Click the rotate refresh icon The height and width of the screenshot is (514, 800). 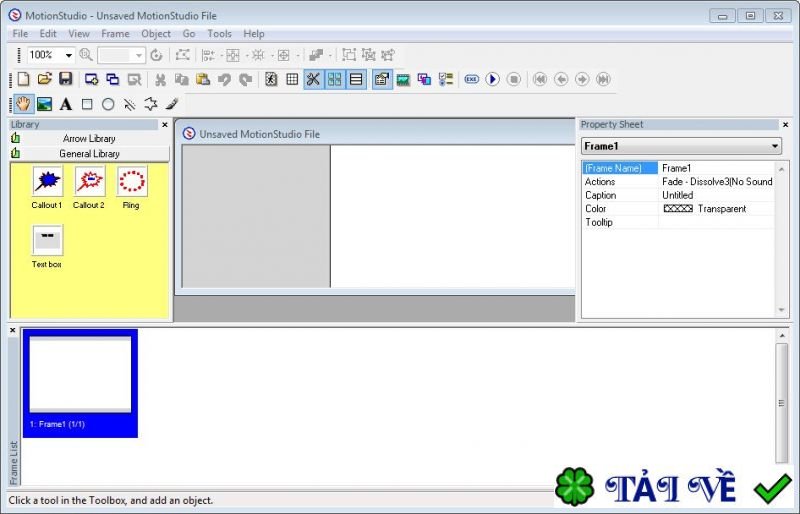coord(156,55)
